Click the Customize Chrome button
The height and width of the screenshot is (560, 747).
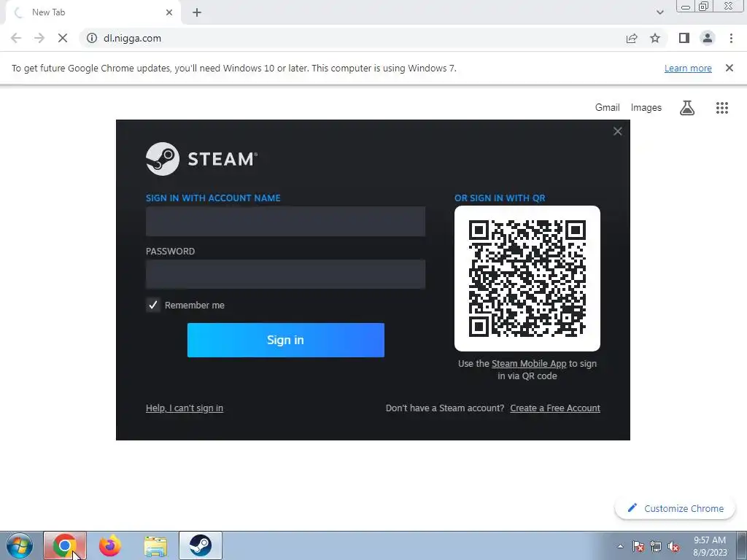pyautogui.click(x=675, y=508)
